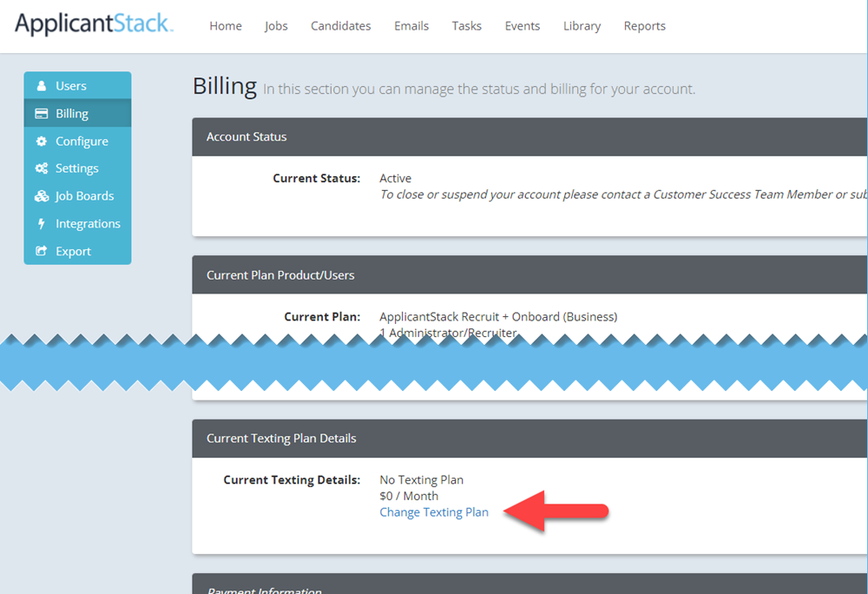Select Emails from the top navigation

411,26
